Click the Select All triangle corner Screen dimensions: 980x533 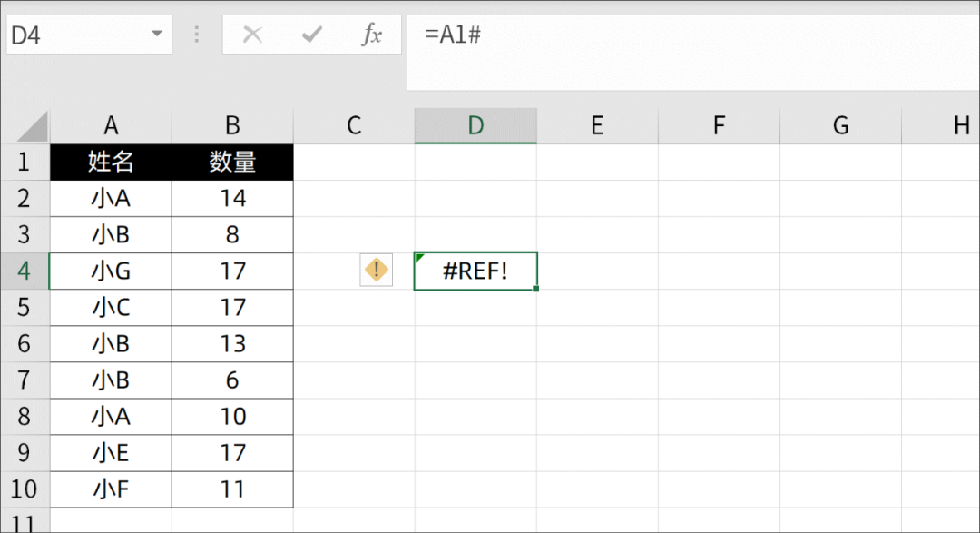click(x=33, y=126)
